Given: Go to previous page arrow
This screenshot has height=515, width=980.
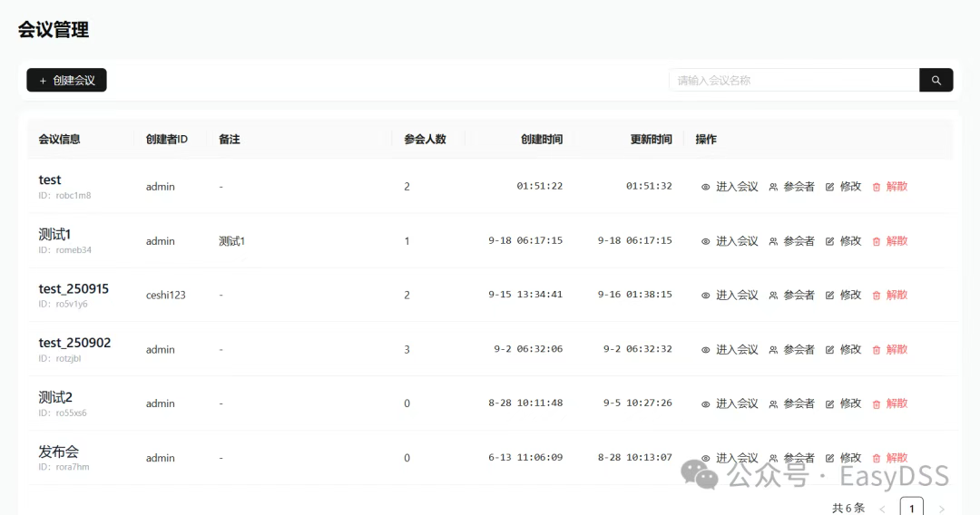Looking at the screenshot, I should pos(882,509).
